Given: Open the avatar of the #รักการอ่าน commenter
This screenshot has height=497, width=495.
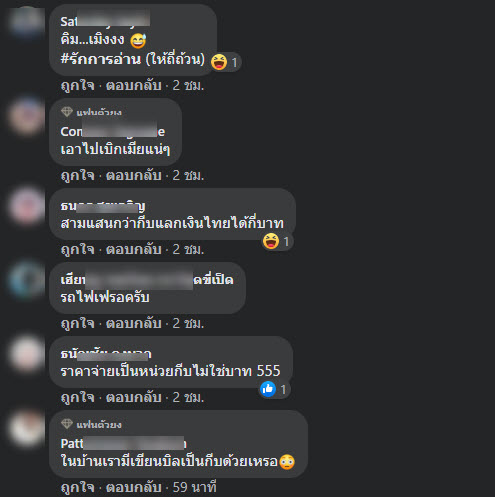Looking at the screenshot, I should coord(27,20).
